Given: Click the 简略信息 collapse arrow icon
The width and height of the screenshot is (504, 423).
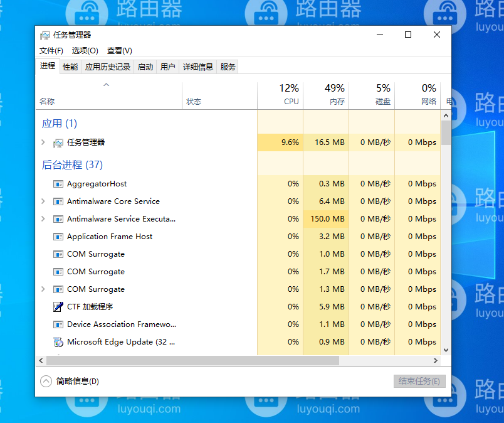Looking at the screenshot, I should point(46,381).
